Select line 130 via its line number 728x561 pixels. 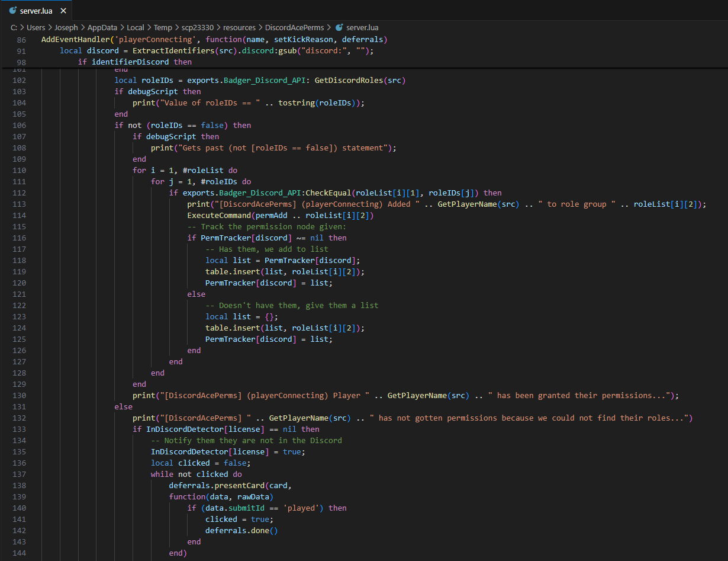tap(21, 395)
